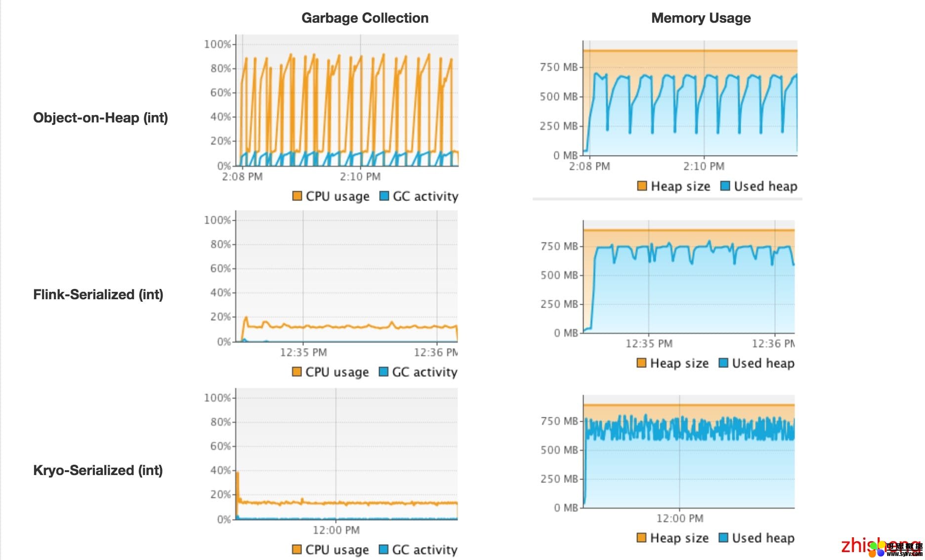Image resolution: width=925 pixels, height=560 pixels.
Task: Click the CPU usage swatch in Flink-Serialized legend
Action: coord(296,372)
